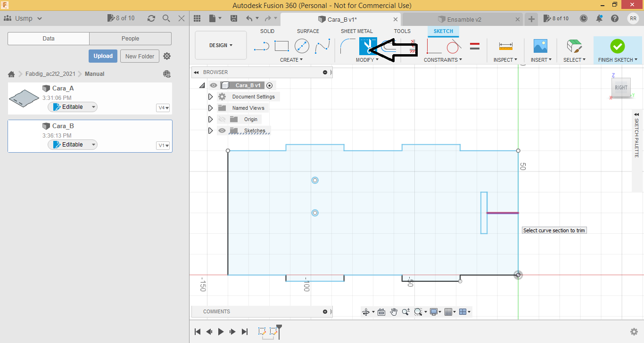The height and width of the screenshot is (343, 644).
Task: Select the 2-Point Rectangle tool
Action: click(x=281, y=46)
